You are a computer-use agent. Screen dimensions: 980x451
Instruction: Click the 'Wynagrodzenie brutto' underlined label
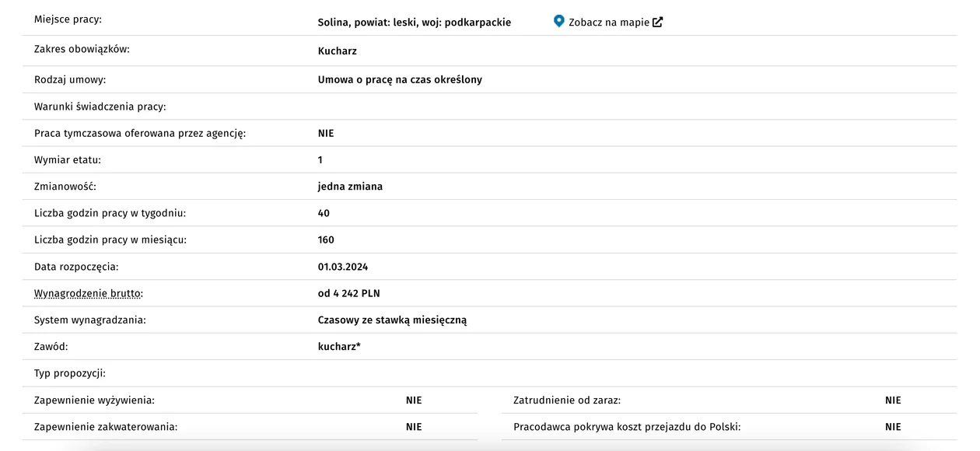pos(89,293)
